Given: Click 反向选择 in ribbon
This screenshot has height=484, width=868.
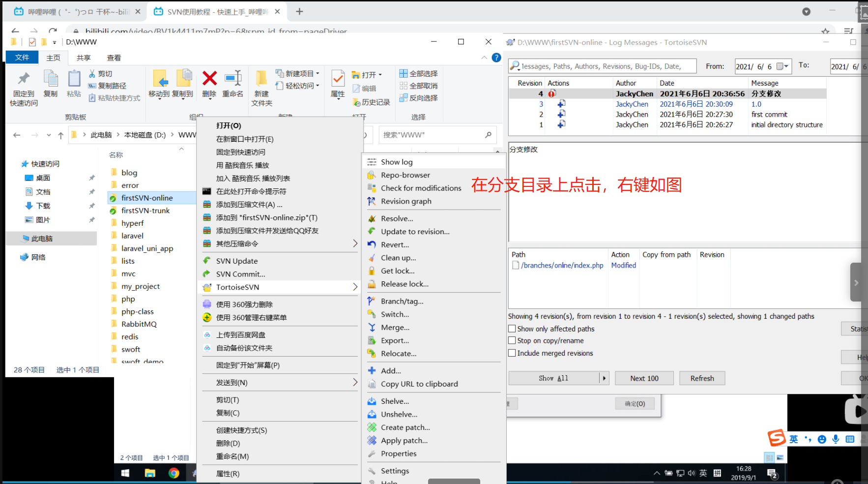Looking at the screenshot, I should point(418,98).
